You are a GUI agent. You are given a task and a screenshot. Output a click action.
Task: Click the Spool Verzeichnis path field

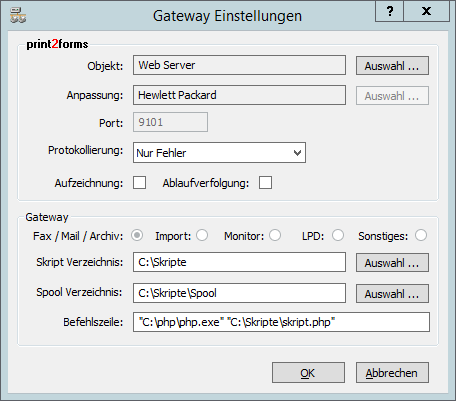point(239,293)
